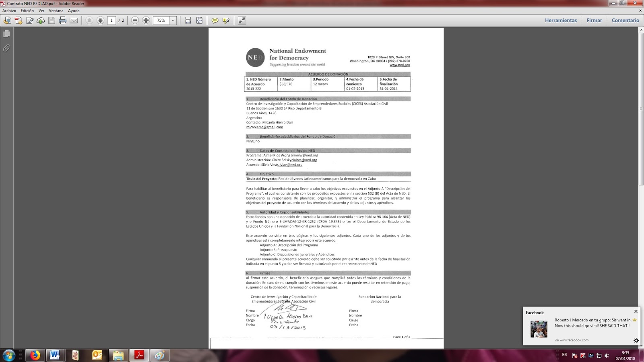Open the Ayuda menu
Viewport: 644px width, 362px height.
(x=74, y=11)
